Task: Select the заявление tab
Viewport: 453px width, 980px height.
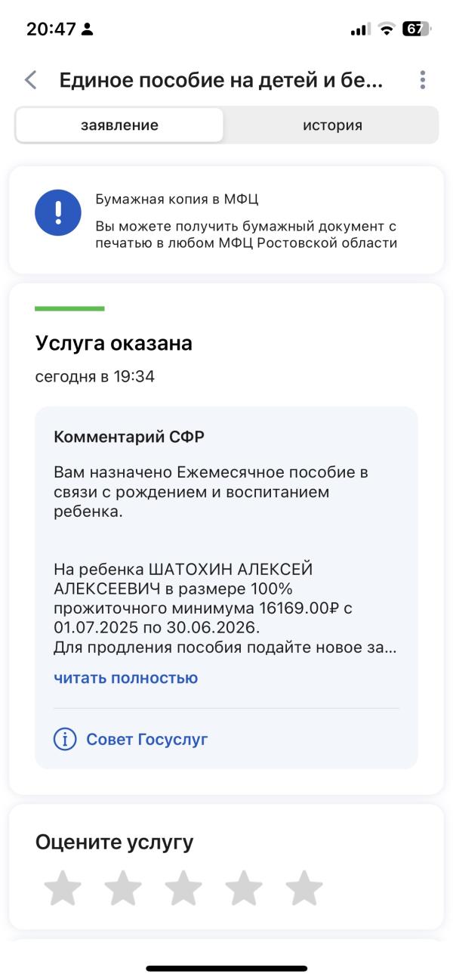Action: pos(119,125)
